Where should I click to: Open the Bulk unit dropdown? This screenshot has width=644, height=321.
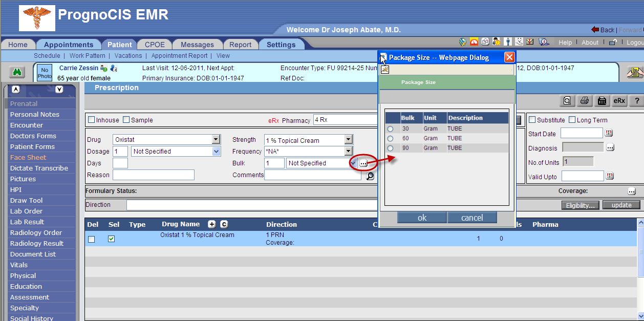click(321, 163)
